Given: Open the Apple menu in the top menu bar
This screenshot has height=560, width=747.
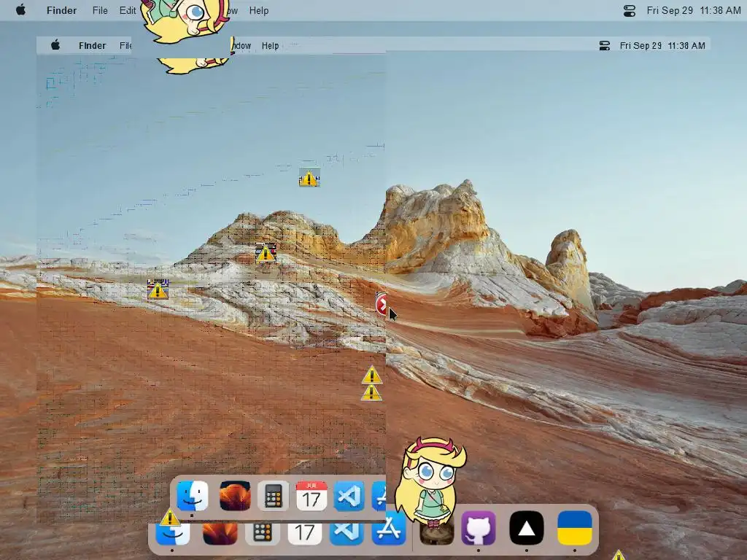Looking at the screenshot, I should coord(20,10).
